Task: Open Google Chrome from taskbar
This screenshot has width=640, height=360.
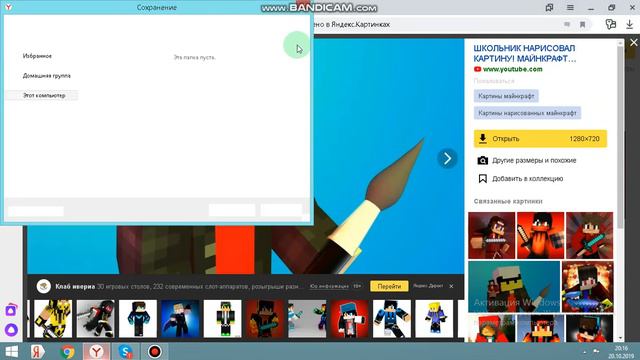Action: click(67, 351)
